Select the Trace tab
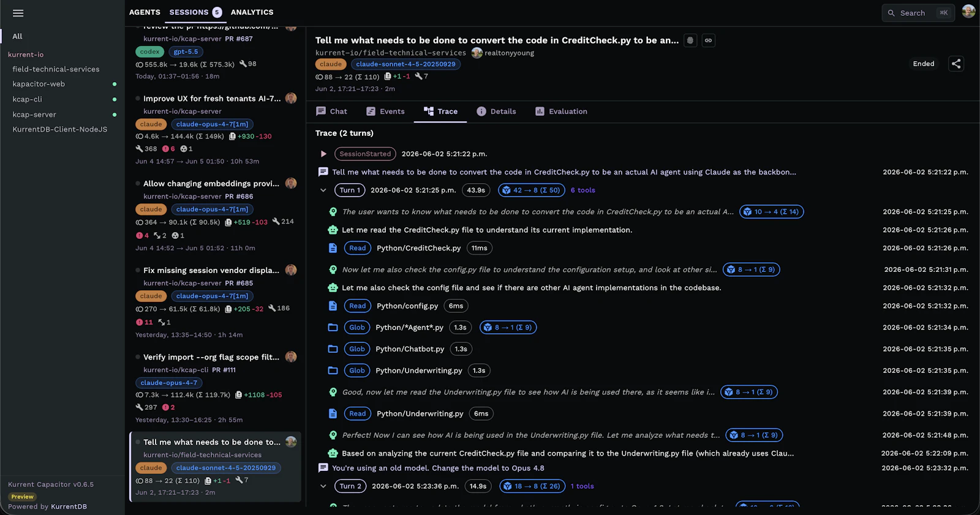 pyautogui.click(x=440, y=111)
